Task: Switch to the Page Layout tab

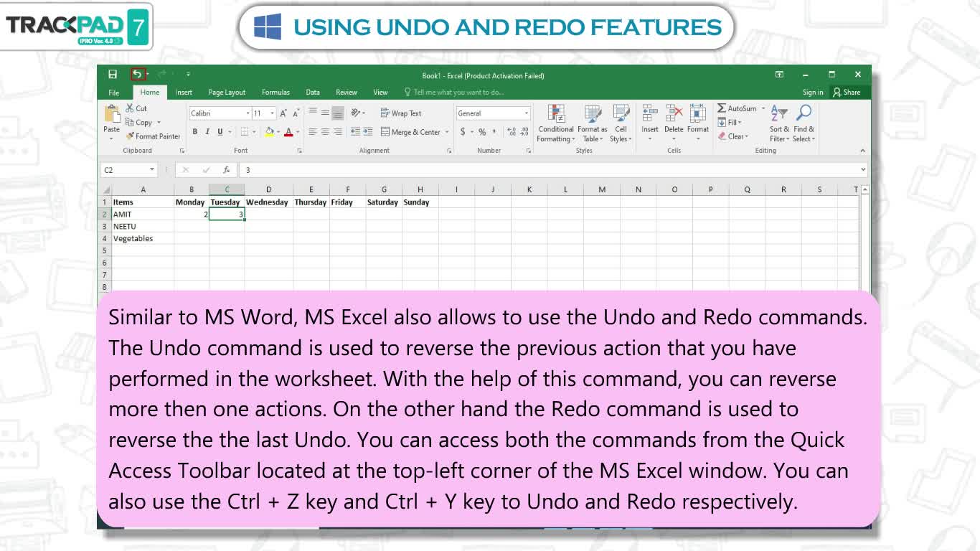Action: [227, 92]
